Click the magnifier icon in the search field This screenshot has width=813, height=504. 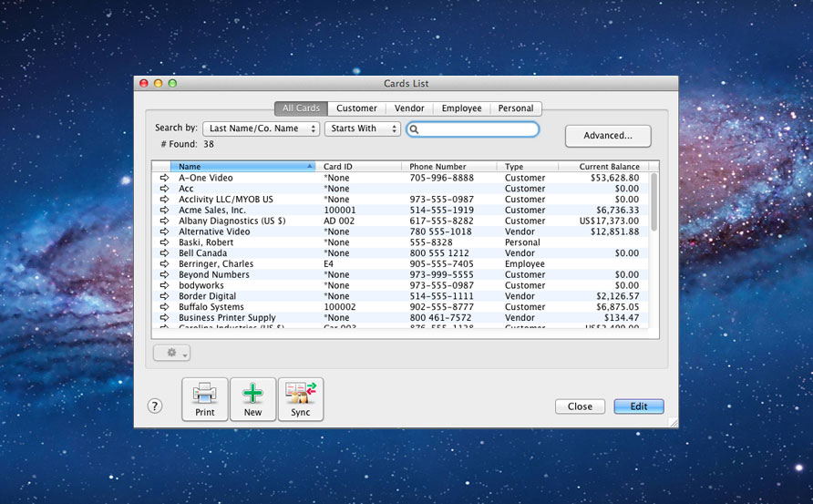(415, 129)
